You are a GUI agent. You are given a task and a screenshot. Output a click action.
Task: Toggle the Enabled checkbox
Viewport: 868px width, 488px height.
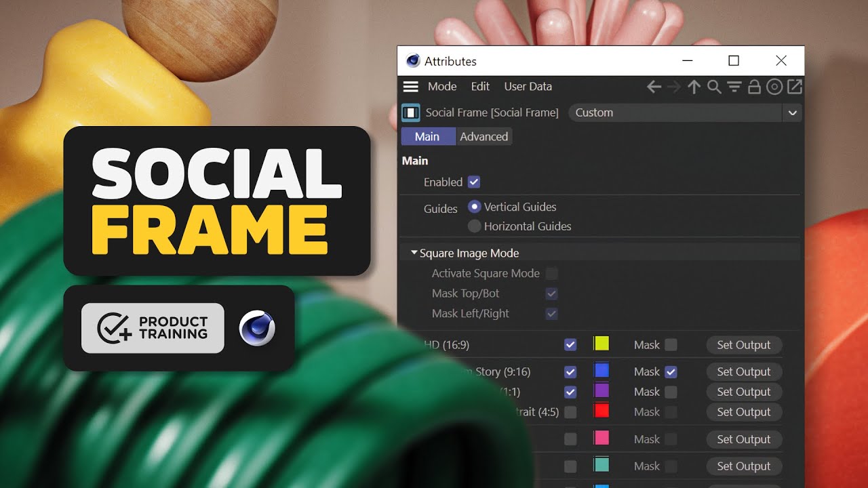[x=474, y=182]
